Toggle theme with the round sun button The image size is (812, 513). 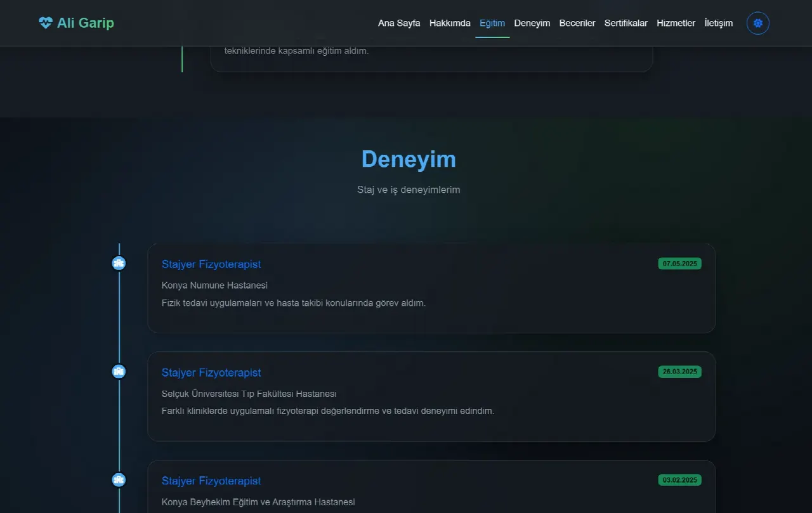(x=758, y=23)
